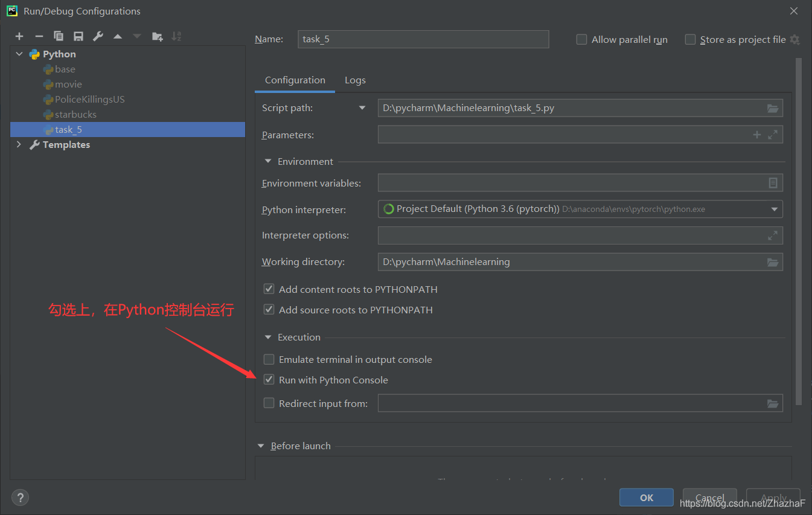812x515 pixels.
Task: Check Store as project file
Action: (690, 39)
